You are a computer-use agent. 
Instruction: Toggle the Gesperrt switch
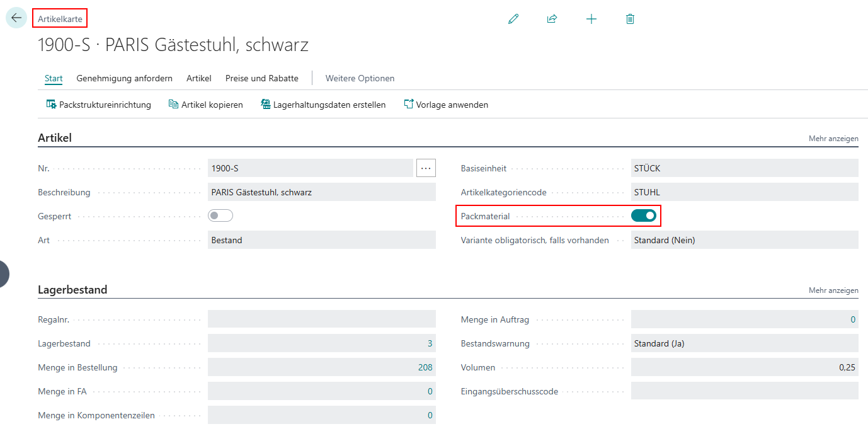[220, 216]
